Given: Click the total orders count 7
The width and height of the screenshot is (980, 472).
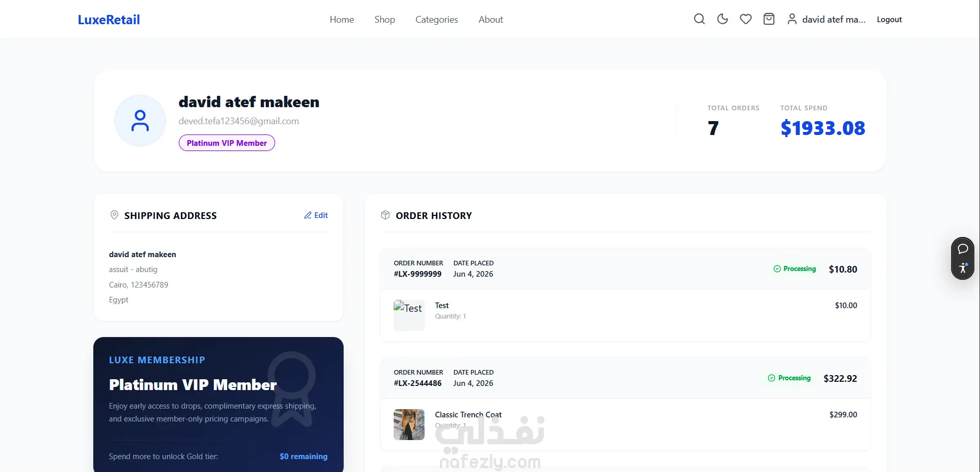Looking at the screenshot, I should pyautogui.click(x=713, y=128).
